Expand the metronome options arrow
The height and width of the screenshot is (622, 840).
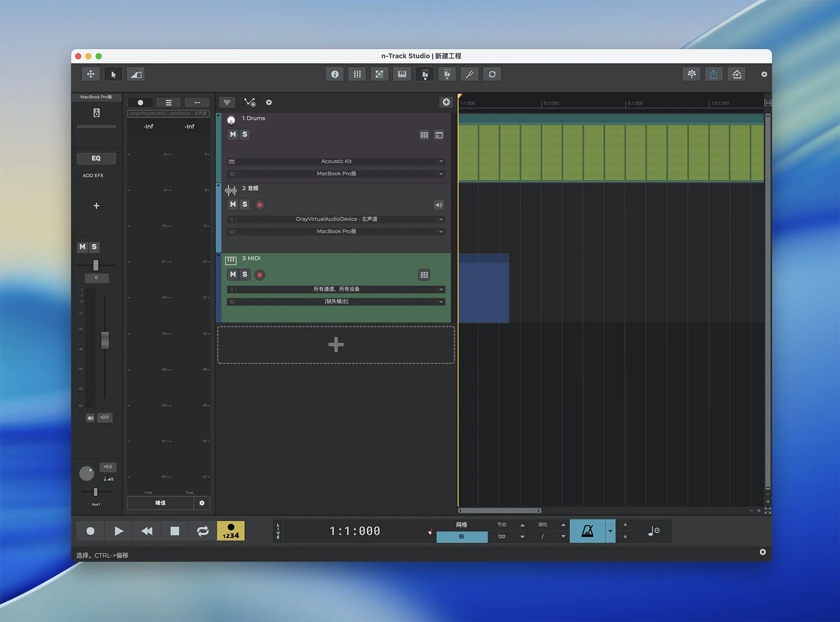(610, 531)
